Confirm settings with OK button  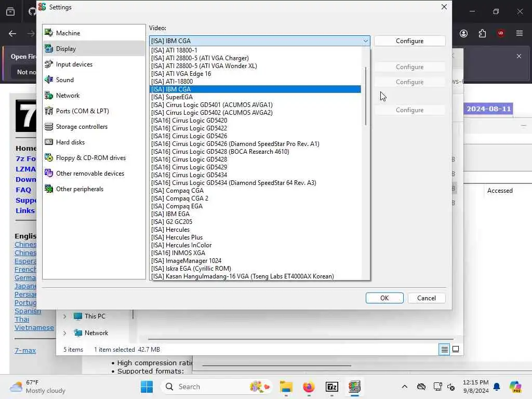pyautogui.click(x=384, y=298)
